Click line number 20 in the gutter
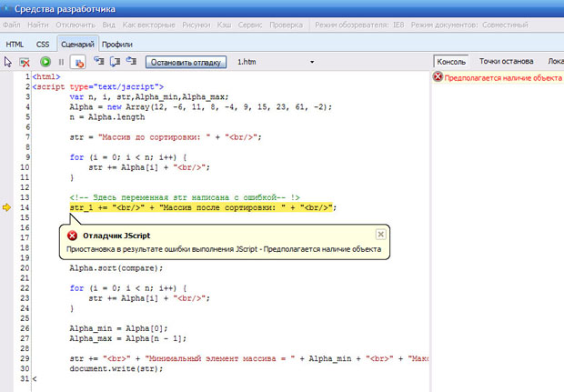The image size is (564, 392). click(25, 268)
